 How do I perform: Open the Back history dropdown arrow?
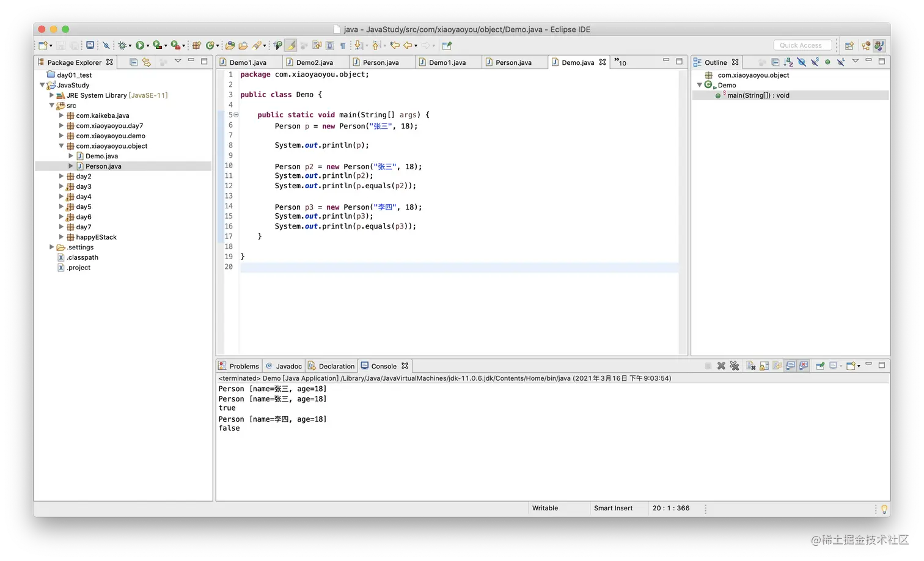tap(416, 46)
